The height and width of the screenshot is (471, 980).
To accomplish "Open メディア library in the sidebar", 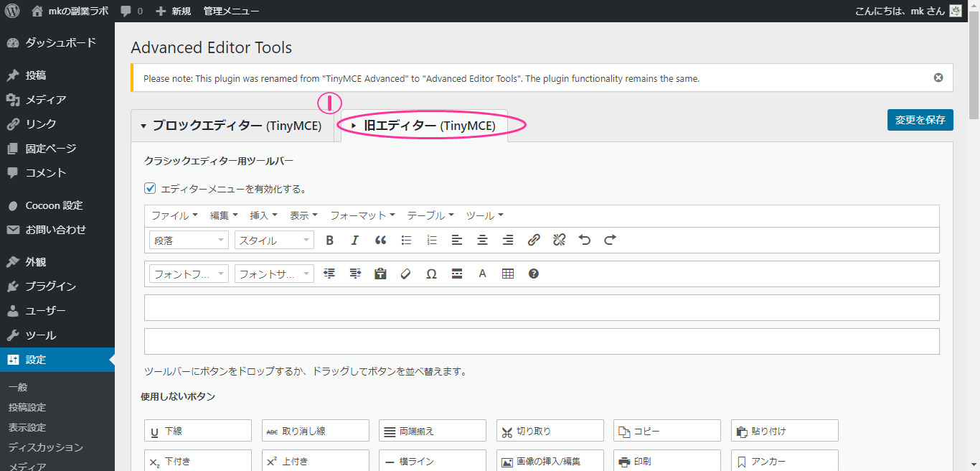I will pyautogui.click(x=57, y=100).
